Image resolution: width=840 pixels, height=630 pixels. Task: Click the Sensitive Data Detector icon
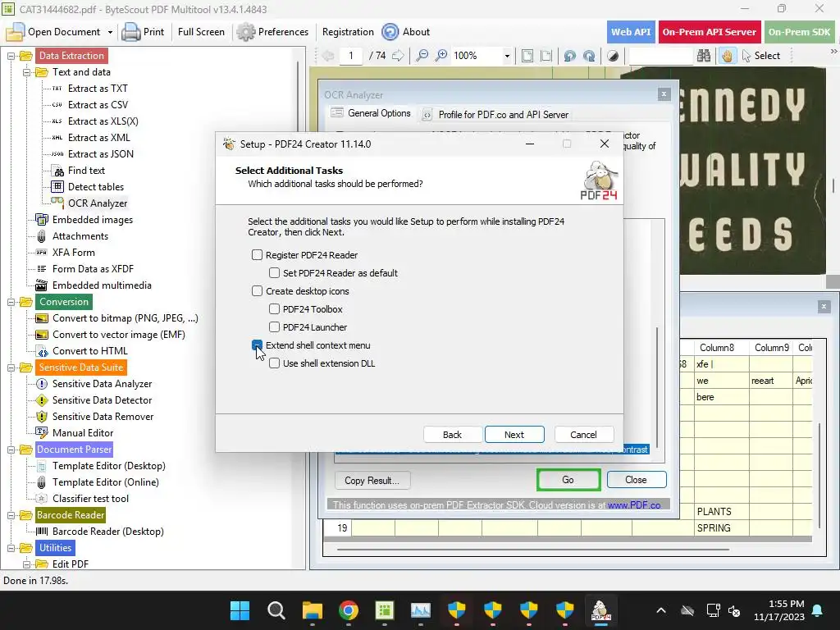coord(42,400)
